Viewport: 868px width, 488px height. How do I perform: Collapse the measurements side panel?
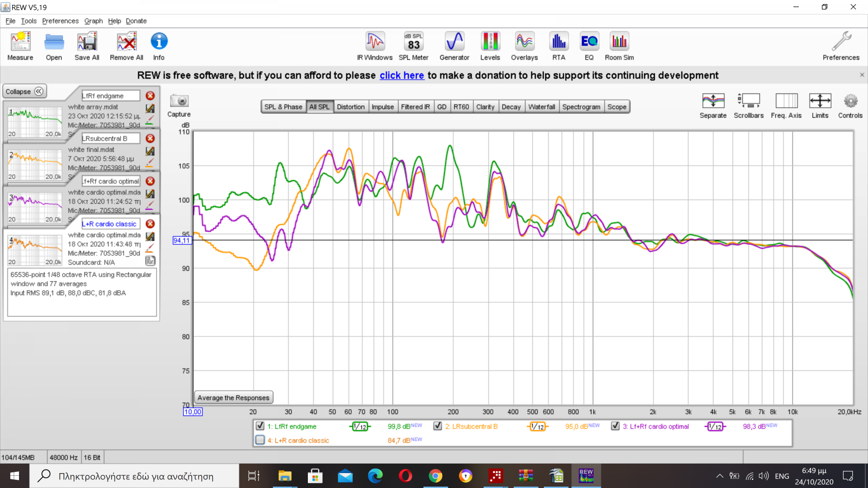[x=25, y=91]
